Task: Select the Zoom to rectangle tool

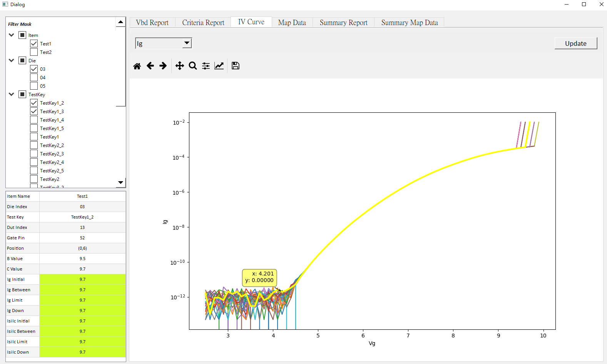Action: 193,66
